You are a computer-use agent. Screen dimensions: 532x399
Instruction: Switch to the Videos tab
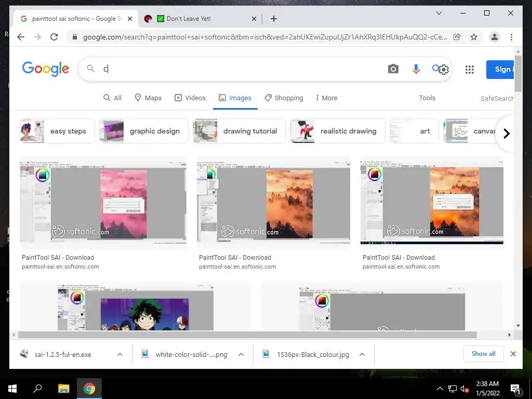point(190,98)
